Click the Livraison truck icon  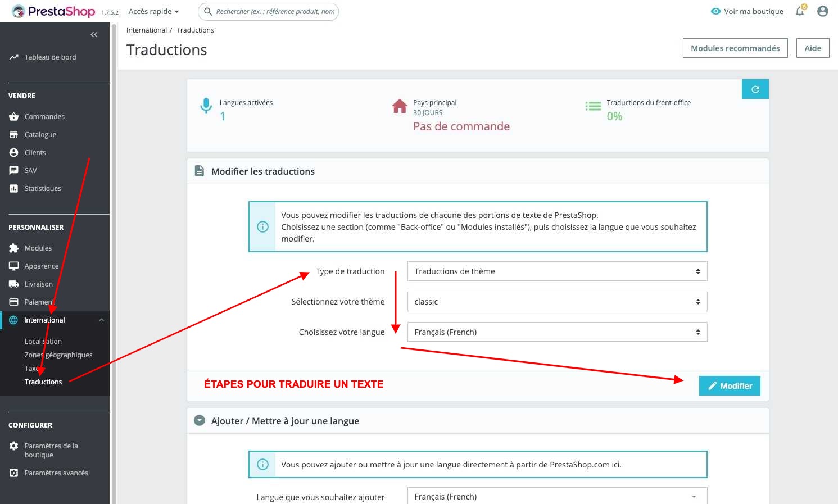tap(14, 284)
